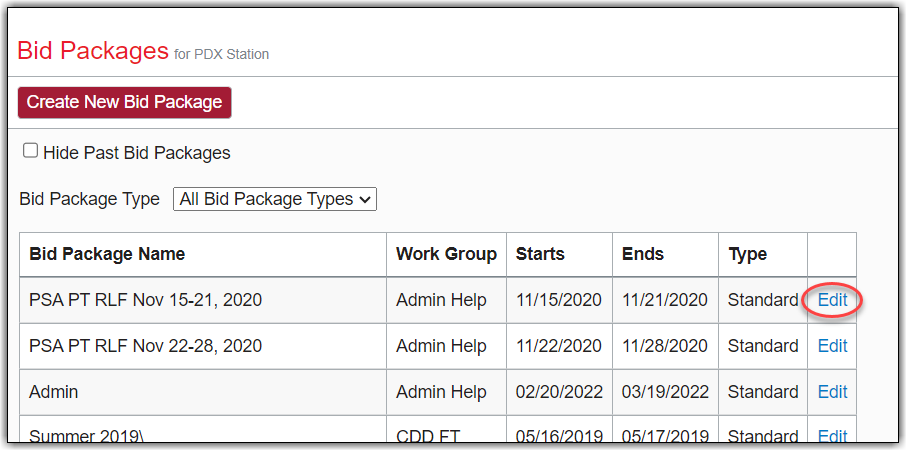Select the PSA PT RLF Nov 22-28, 2020 name cell
The width and height of the screenshot is (907, 451).
point(146,346)
